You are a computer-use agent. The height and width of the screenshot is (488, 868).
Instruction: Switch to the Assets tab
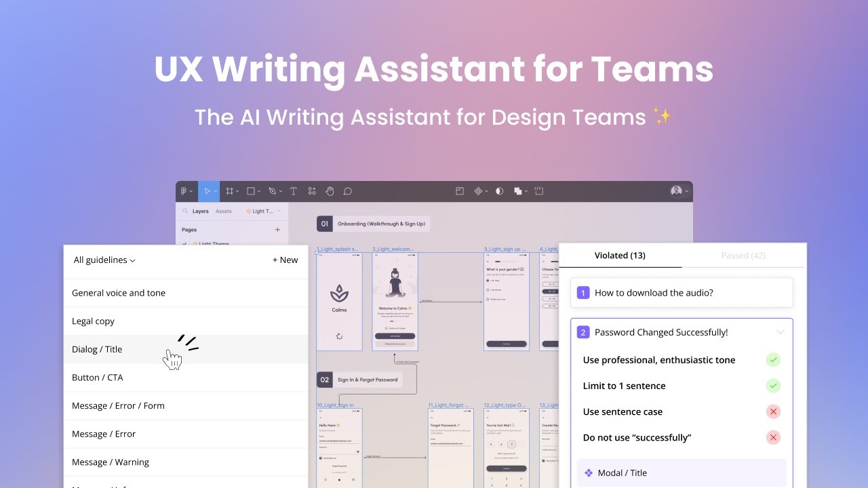(x=224, y=211)
